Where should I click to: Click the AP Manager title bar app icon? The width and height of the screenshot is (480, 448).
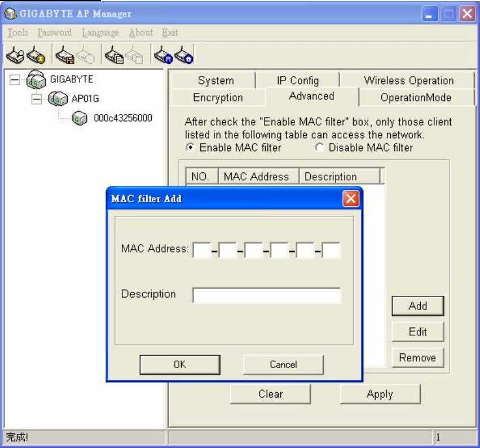pos(10,14)
